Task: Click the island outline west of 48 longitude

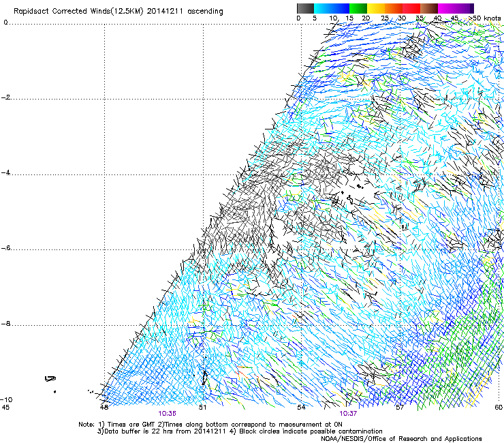Action: (50, 379)
